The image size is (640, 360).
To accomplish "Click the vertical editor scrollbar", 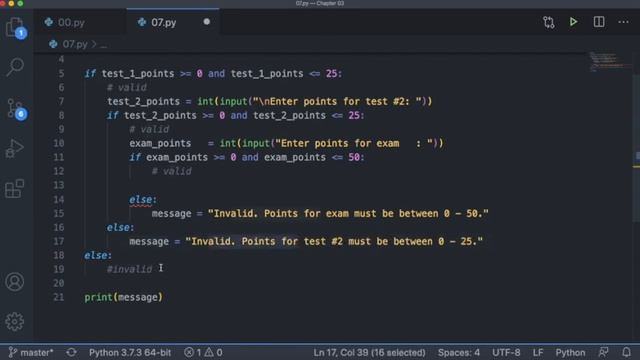I will [636, 149].
